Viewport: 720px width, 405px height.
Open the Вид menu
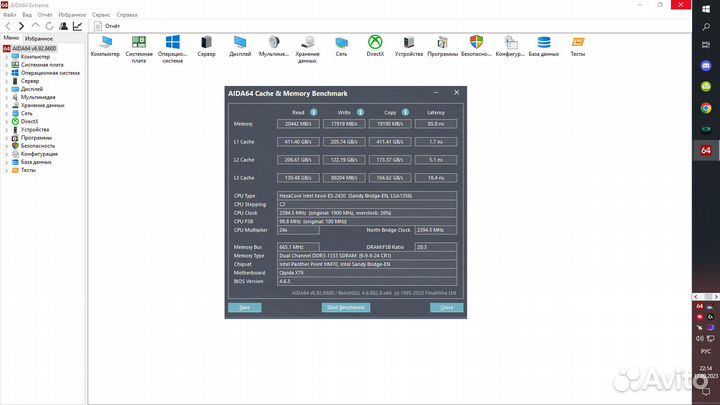tap(27, 15)
